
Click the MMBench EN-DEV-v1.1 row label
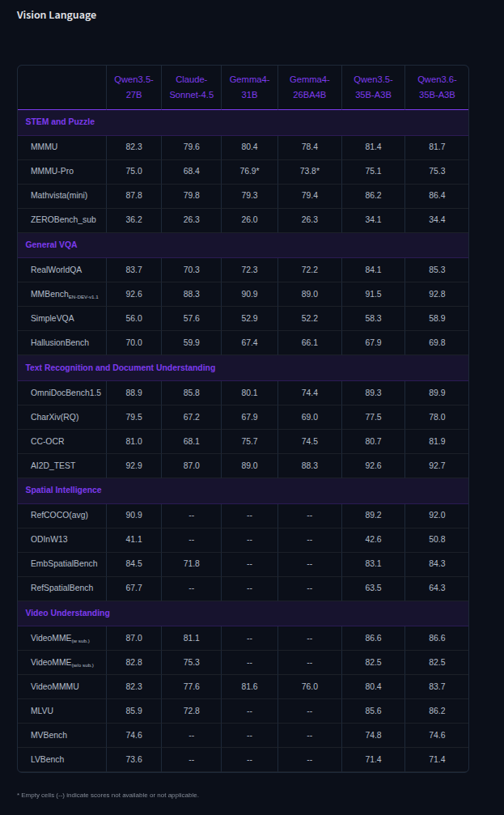65,295
